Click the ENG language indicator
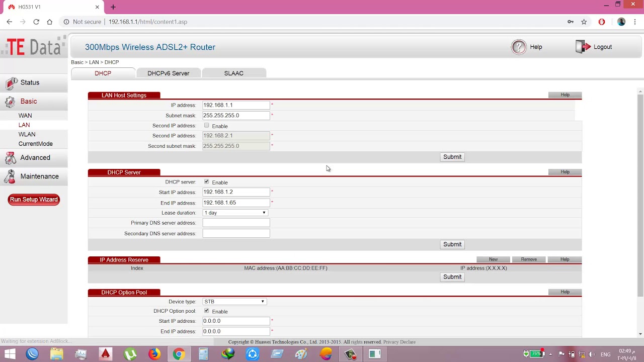The height and width of the screenshot is (362, 644). [605, 354]
